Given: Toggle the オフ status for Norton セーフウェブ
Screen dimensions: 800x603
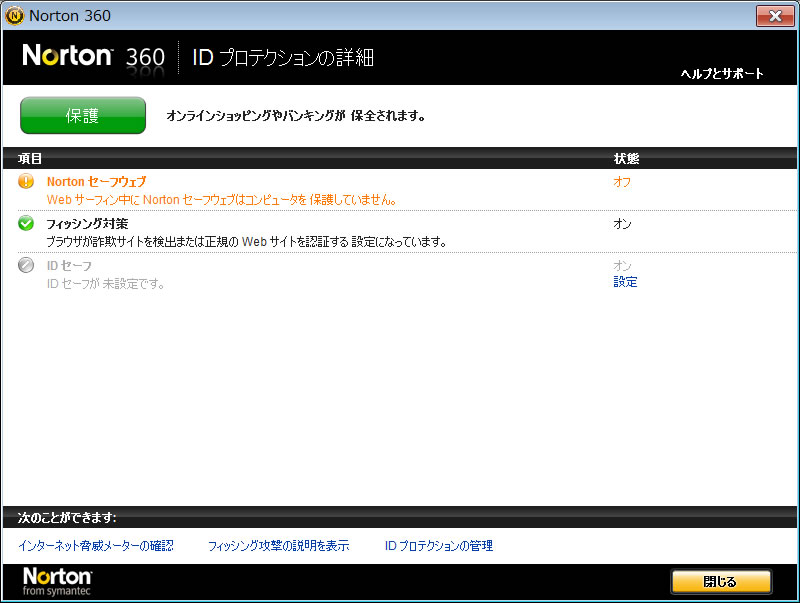Looking at the screenshot, I should [x=622, y=182].
